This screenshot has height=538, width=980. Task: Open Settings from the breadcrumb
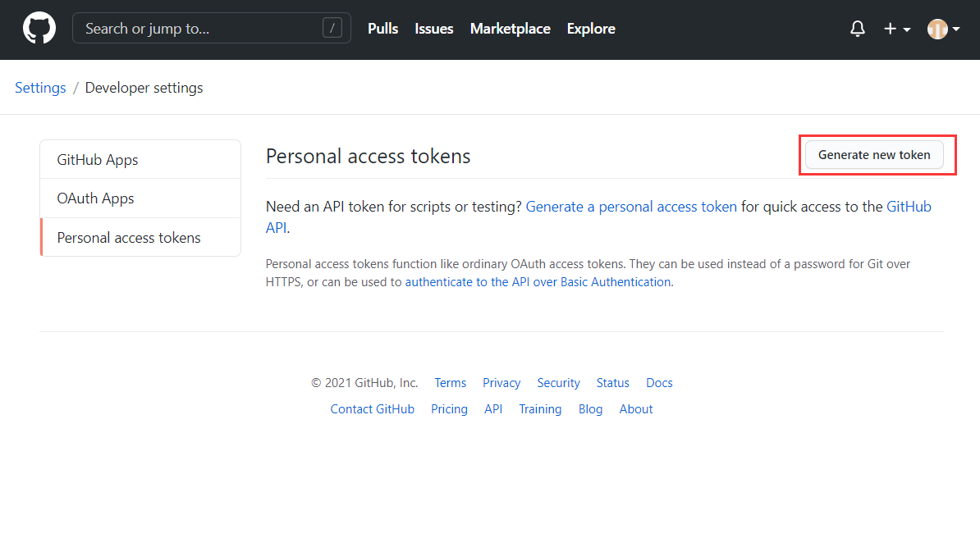(39, 87)
